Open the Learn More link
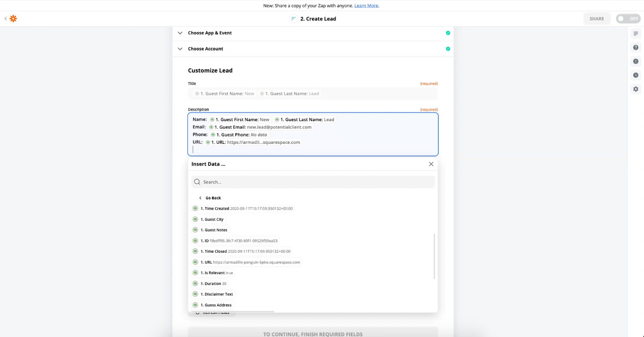644x337 pixels. tap(366, 5)
